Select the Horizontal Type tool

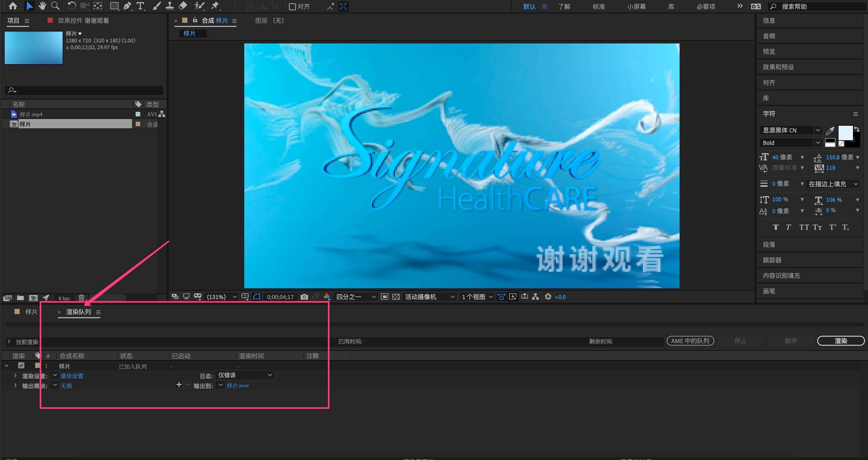point(140,6)
